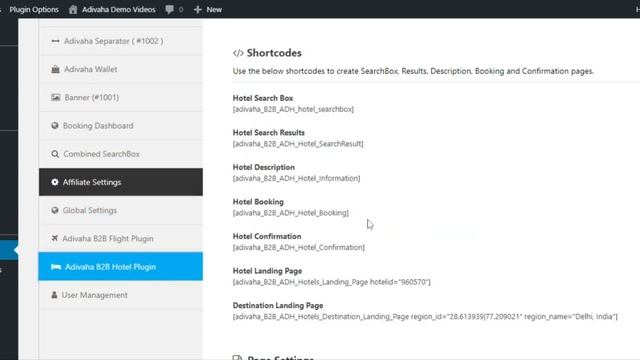The image size is (640, 360).
Task: Click the bed icon for Hotel Plugin
Action: [x=56, y=267]
